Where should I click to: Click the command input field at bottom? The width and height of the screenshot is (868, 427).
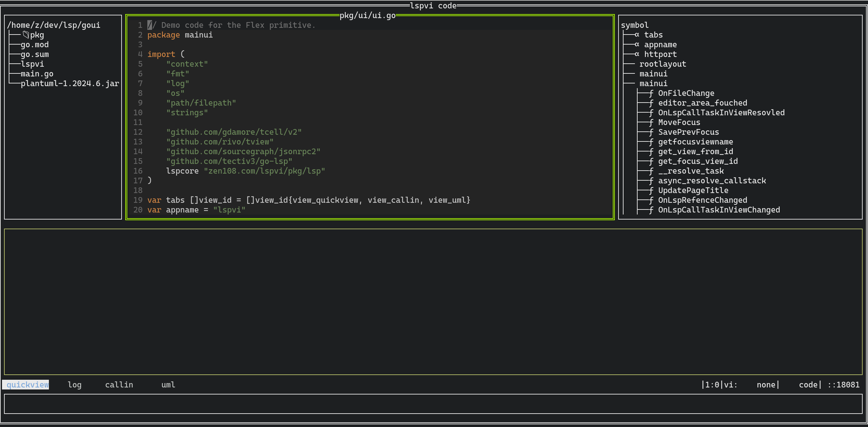pos(433,404)
